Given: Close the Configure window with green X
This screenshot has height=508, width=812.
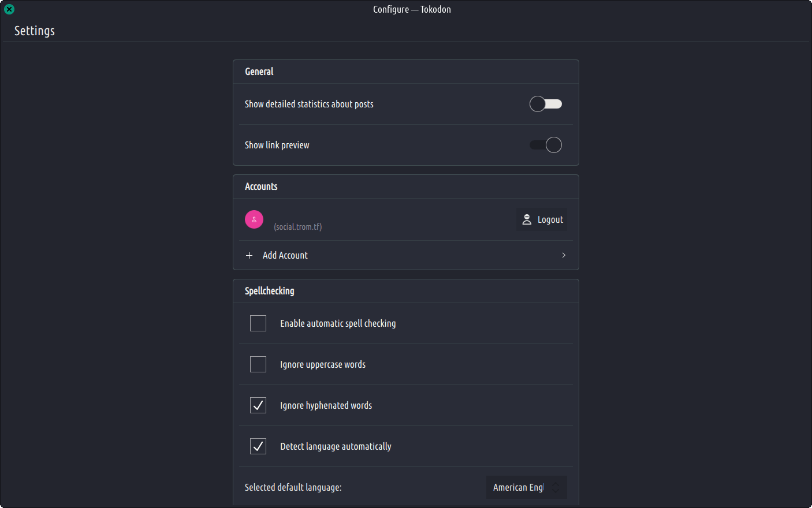Looking at the screenshot, I should [9, 9].
